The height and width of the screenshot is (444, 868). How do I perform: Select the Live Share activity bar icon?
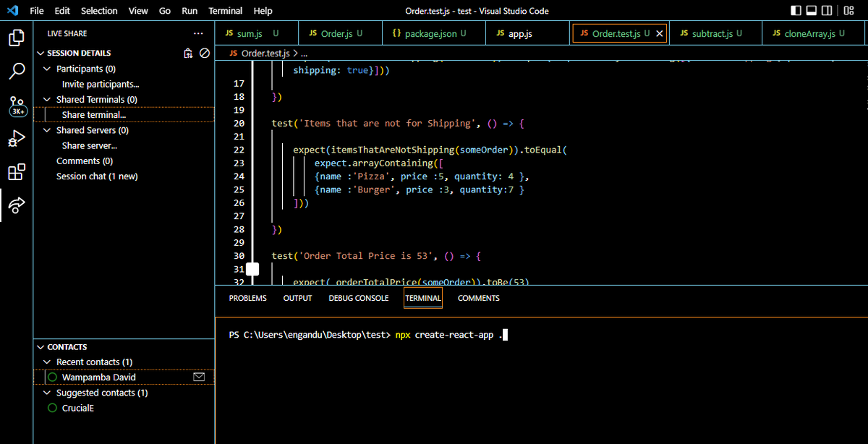point(17,206)
